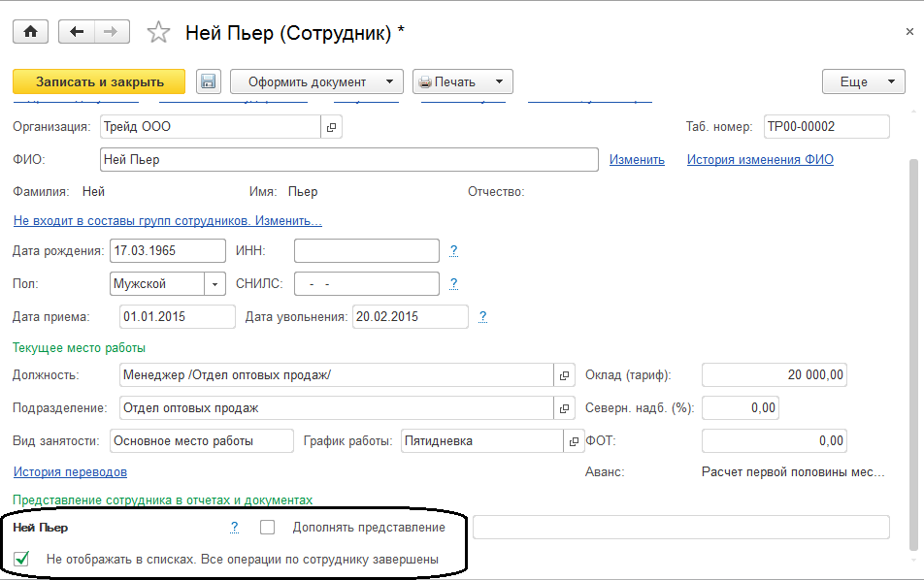This screenshot has width=924, height=580.
Task: Uncheck Не отображать в списках checkbox
Action: [22, 559]
